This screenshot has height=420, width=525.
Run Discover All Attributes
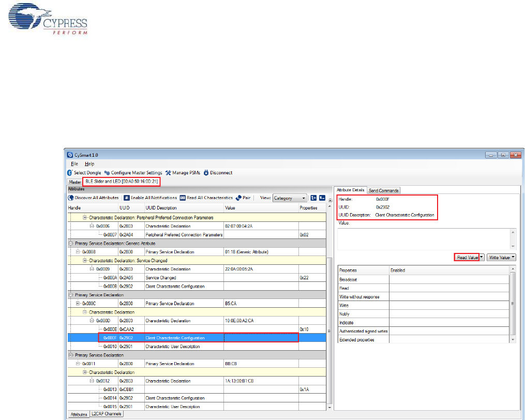point(94,198)
